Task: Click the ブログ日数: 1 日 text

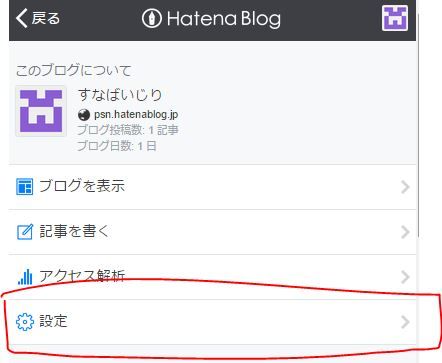Action: point(117,146)
